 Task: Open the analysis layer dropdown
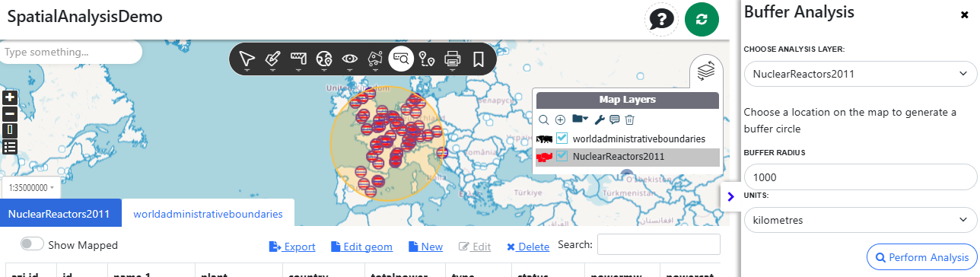[x=861, y=74]
